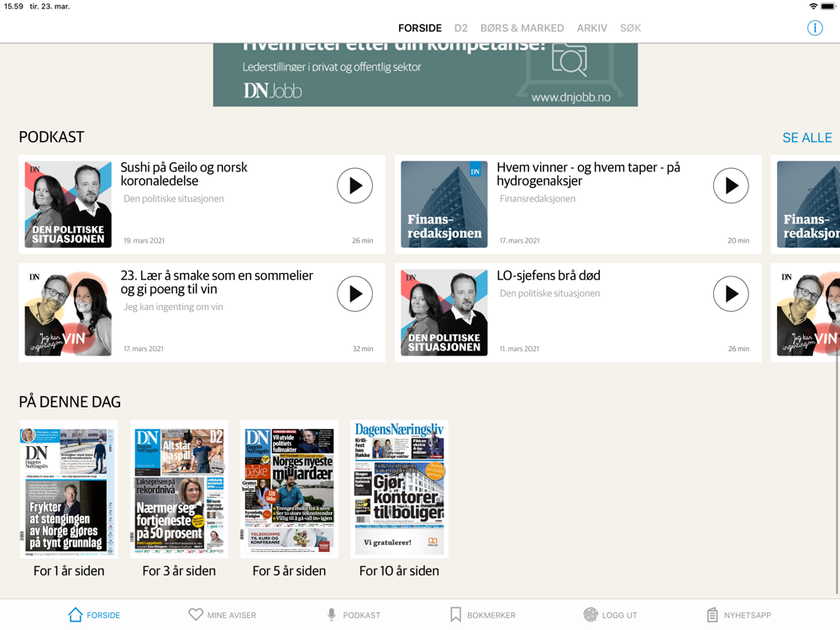
Task: Select 'Hvem vinner - og hvem taper' title
Action: coord(588,174)
